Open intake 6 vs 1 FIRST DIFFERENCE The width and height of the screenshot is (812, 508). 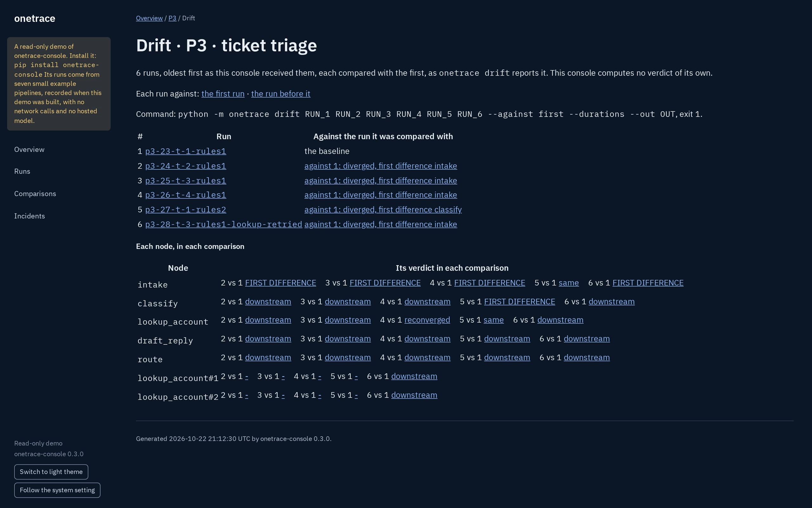point(648,283)
